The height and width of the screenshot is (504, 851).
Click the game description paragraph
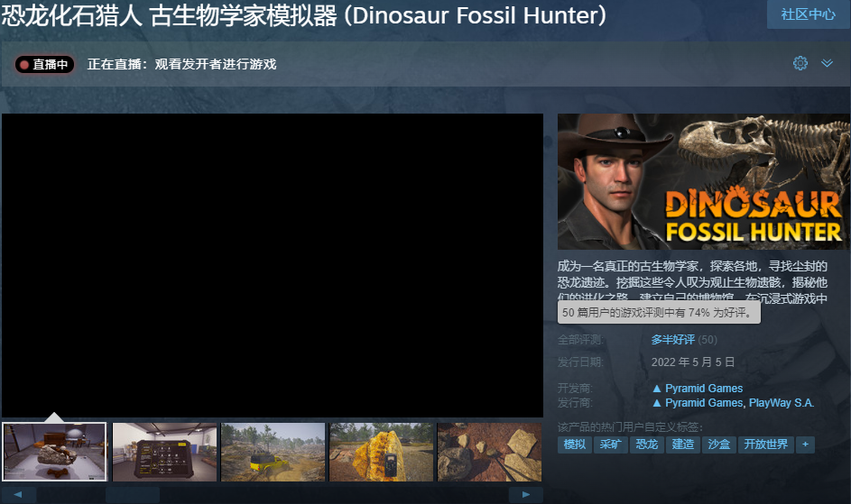[x=692, y=282]
